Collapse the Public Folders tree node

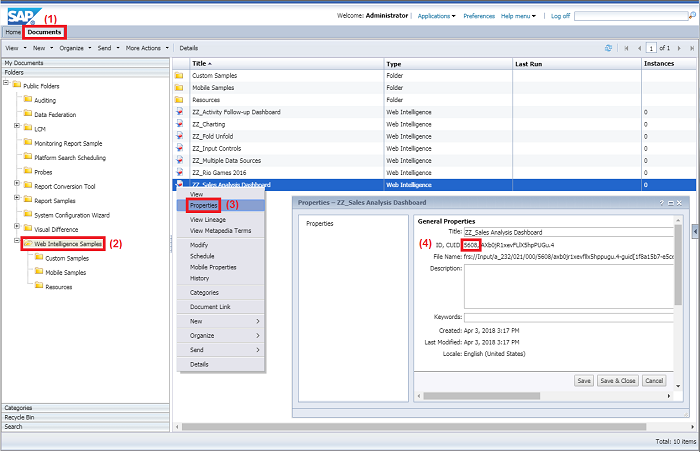pyautogui.click(x=6, y=85)
